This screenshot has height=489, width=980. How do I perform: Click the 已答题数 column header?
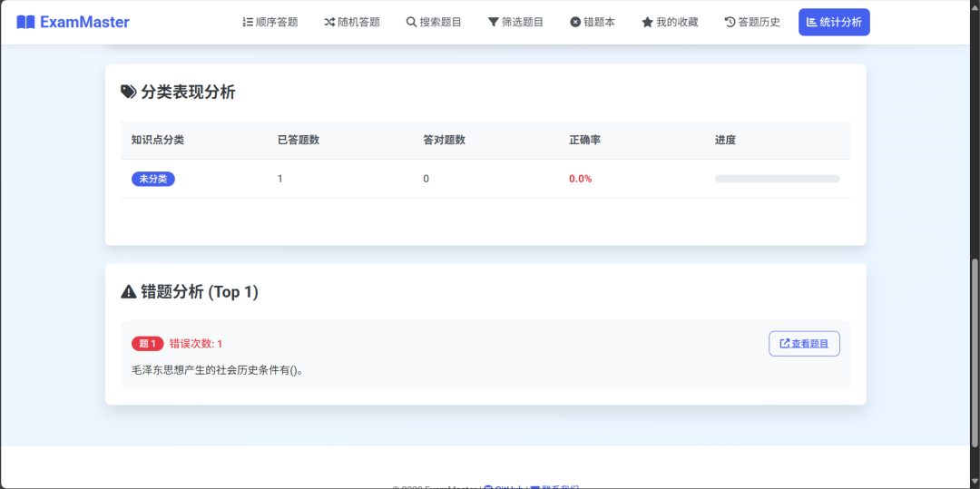pyautogui.click(x=299, y=140)
